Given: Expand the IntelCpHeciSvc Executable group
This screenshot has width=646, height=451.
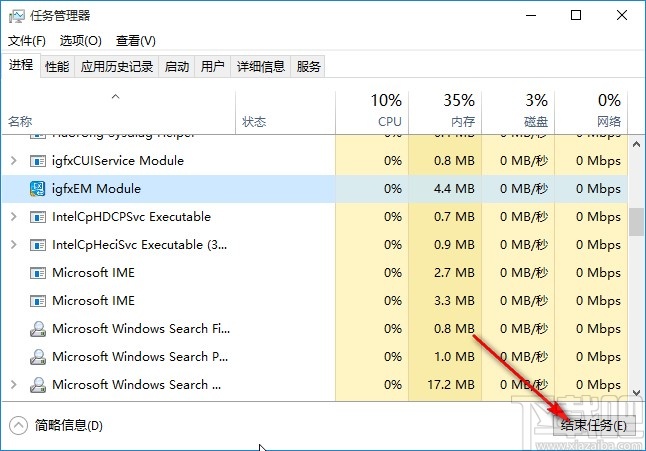Looking at the screenshot, I should tap(14, 245).
